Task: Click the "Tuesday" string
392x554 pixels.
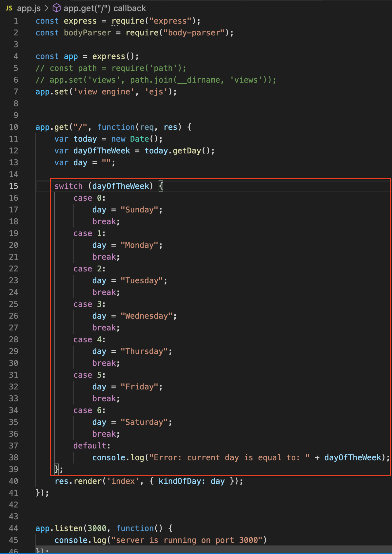Action: pos(142,281)
